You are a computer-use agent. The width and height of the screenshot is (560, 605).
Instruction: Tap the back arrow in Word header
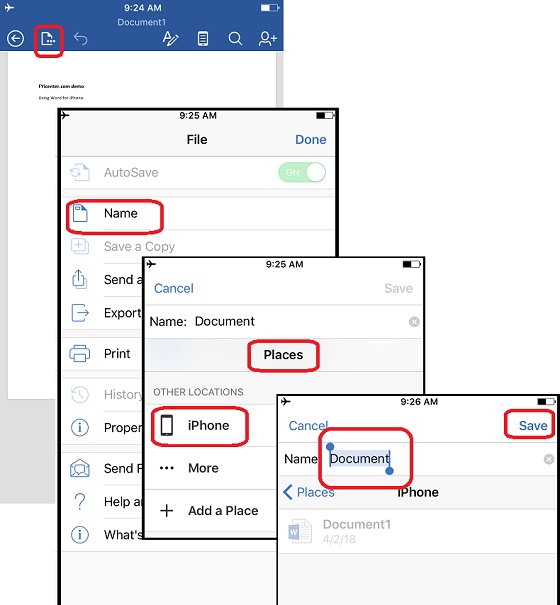(x=15, y=39)
